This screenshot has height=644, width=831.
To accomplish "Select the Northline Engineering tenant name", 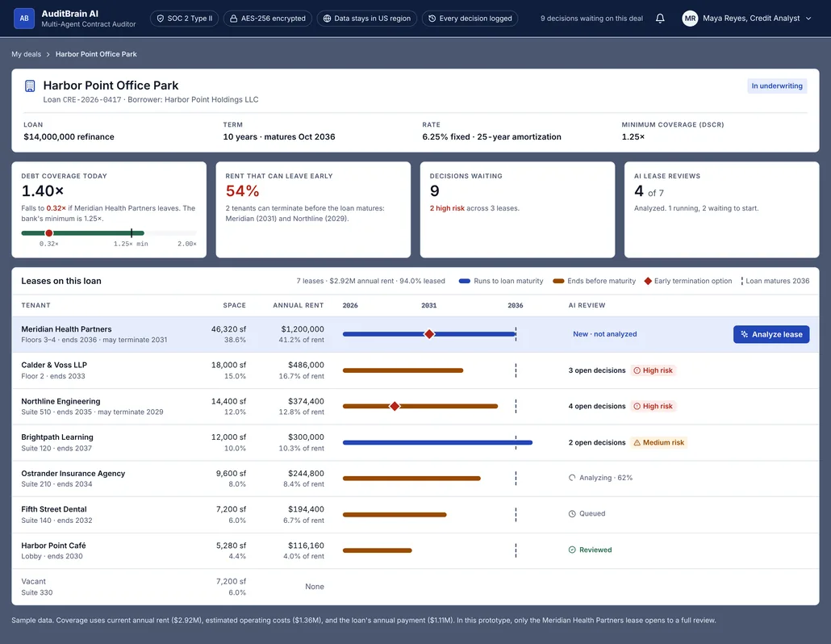I will 61,401.
